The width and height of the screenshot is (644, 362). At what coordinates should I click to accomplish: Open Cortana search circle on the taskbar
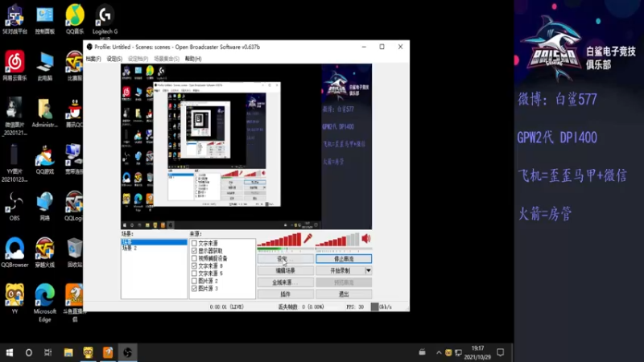29,352
